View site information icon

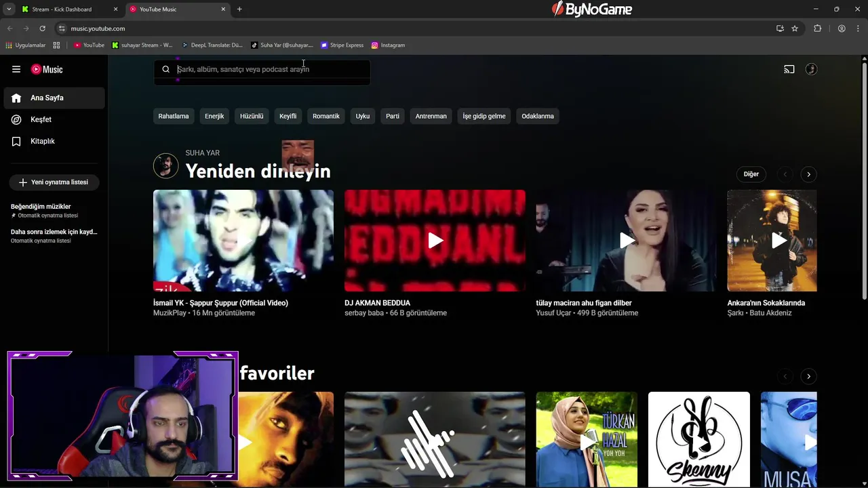click(62, 28)
